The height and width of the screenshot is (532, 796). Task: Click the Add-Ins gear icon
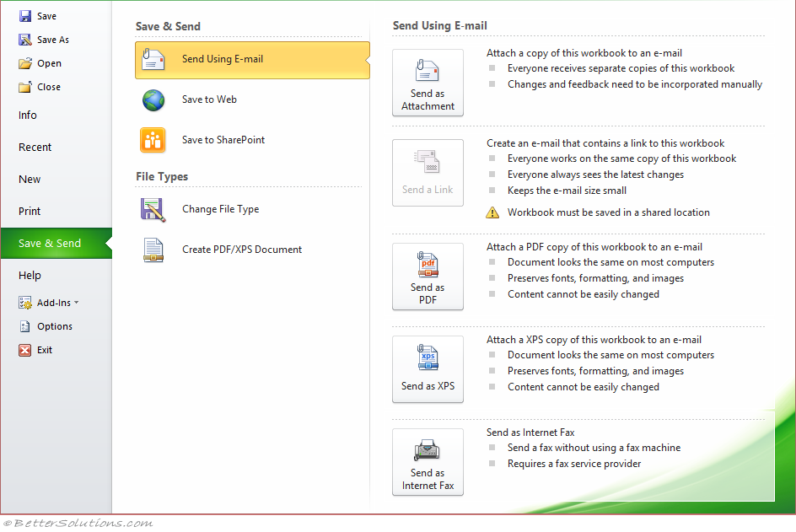(25, 303)
